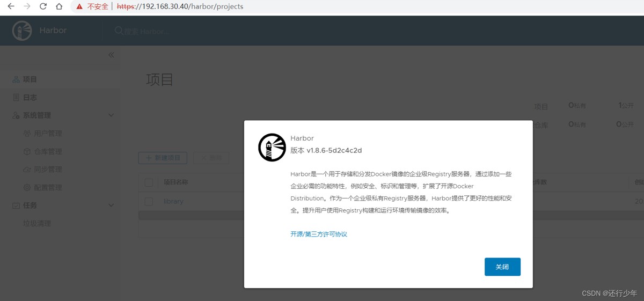Click the 系统管理 sidebar group label

pyautogui.click(x=37, y=115)
